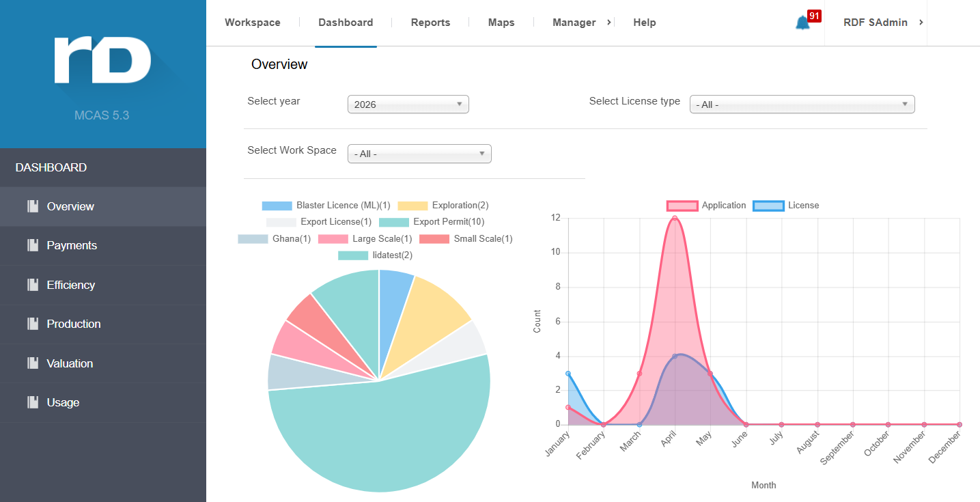This screenshot has width=980, height=502.
Task: Toggle the Export Permit legend swatch
Action: (394, 222)
